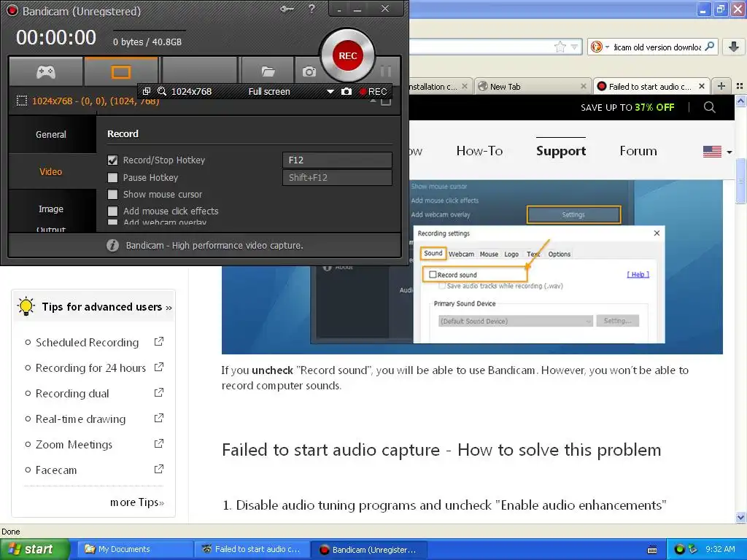Image resolution: width=747 pixels, height=560 pixels.
Task: Take screenshot with capture bar camera icon
Action: tap(347, 91)
